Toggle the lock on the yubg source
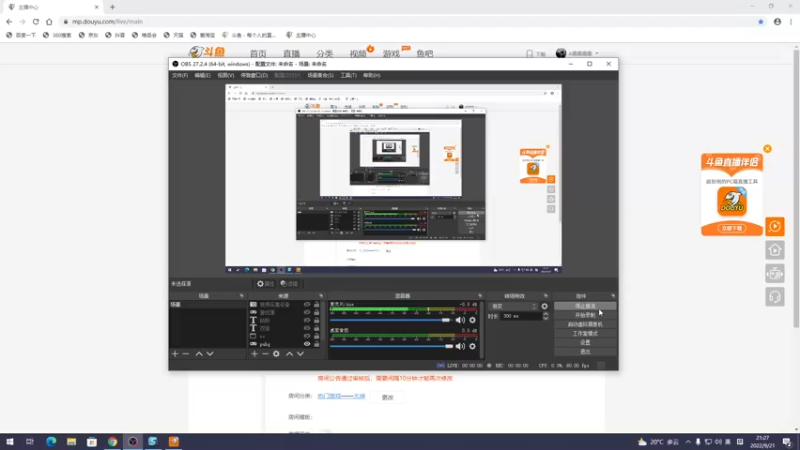 [x=316, y=344]
